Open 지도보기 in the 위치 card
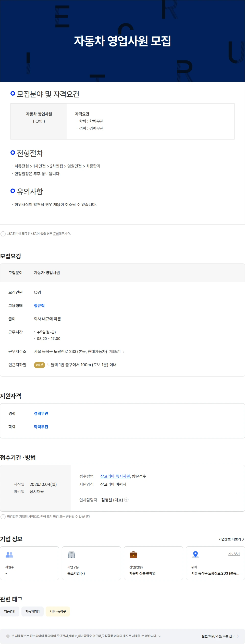This screenshot has width=245, height=644. click(x=234, y=554)
